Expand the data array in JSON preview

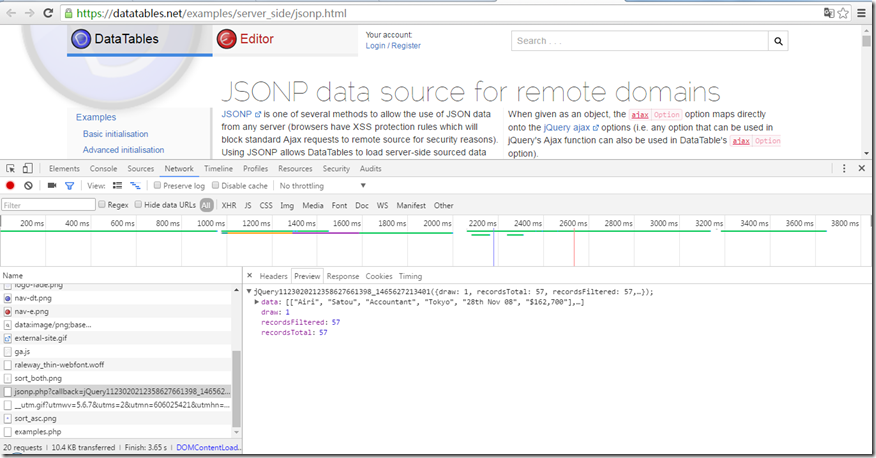click(x=257, y=302)
